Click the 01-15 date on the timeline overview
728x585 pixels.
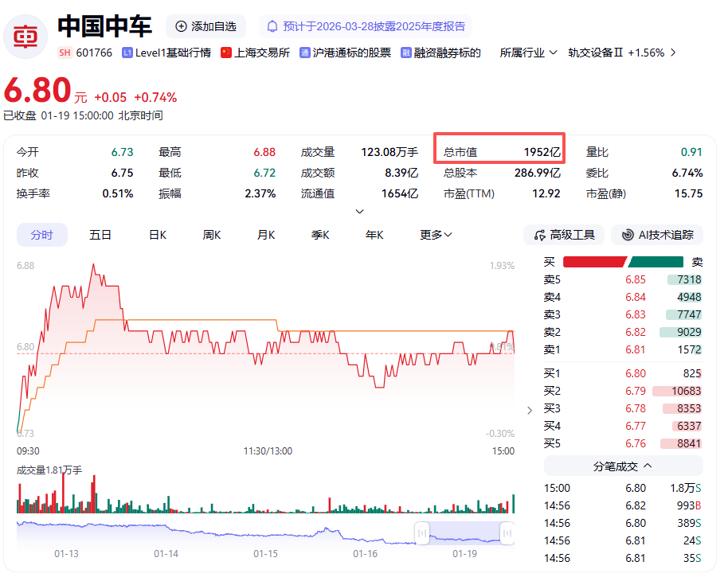coord(265,553)
